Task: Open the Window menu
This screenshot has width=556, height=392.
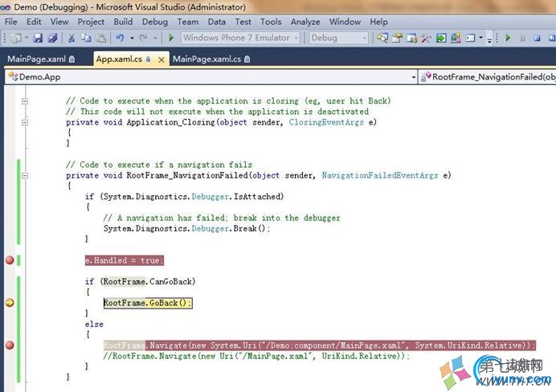Action: pyautogui.click(x=345, y=22)
